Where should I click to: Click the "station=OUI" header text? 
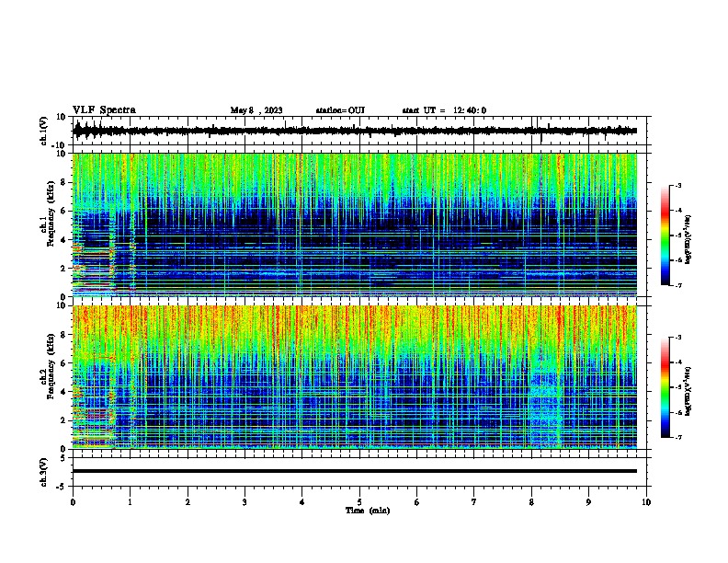click(340, 110)
